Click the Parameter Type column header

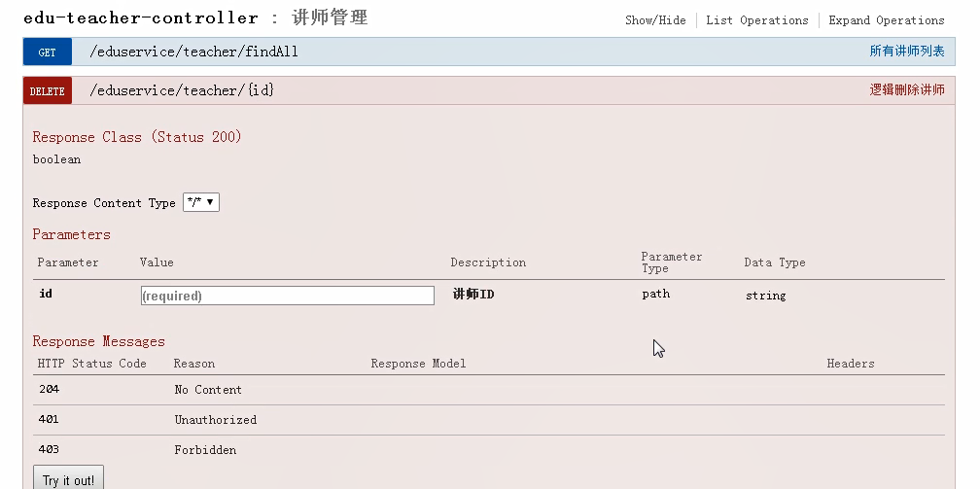(672, 262)
